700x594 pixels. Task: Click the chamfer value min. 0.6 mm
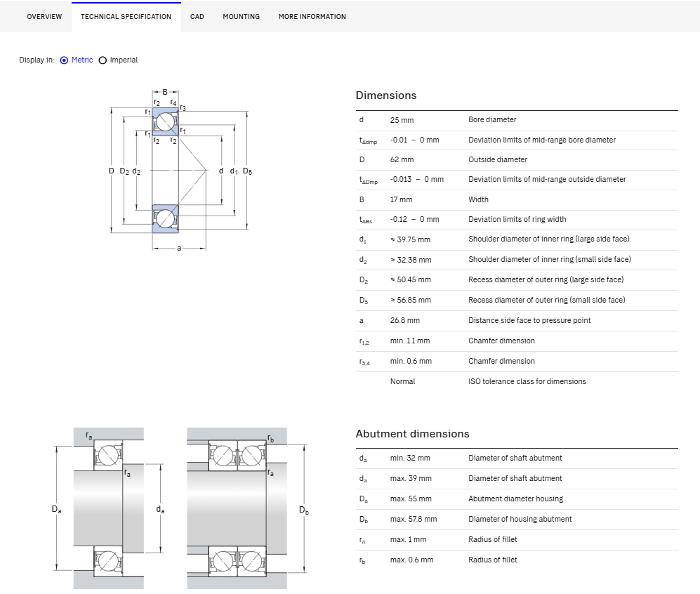coord(411,361)
